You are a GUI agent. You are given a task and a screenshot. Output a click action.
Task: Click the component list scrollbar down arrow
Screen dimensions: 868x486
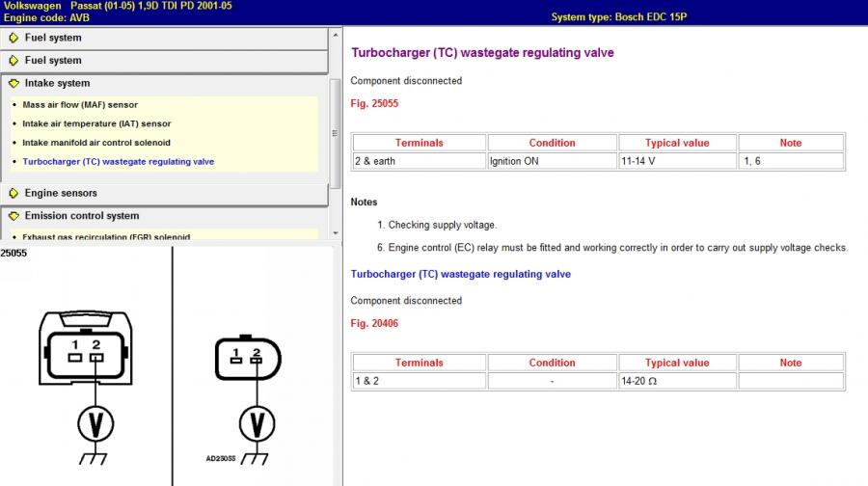(x=335, y=232)
